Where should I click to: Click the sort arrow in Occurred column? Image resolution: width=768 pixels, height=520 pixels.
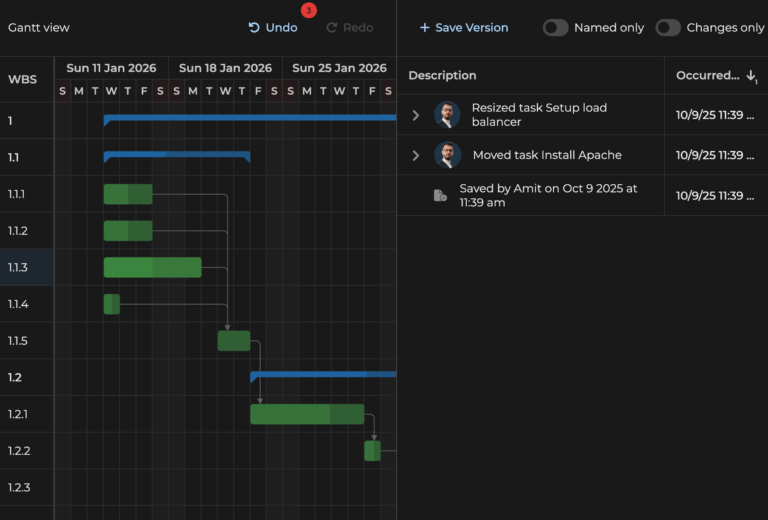coord(751,75)
